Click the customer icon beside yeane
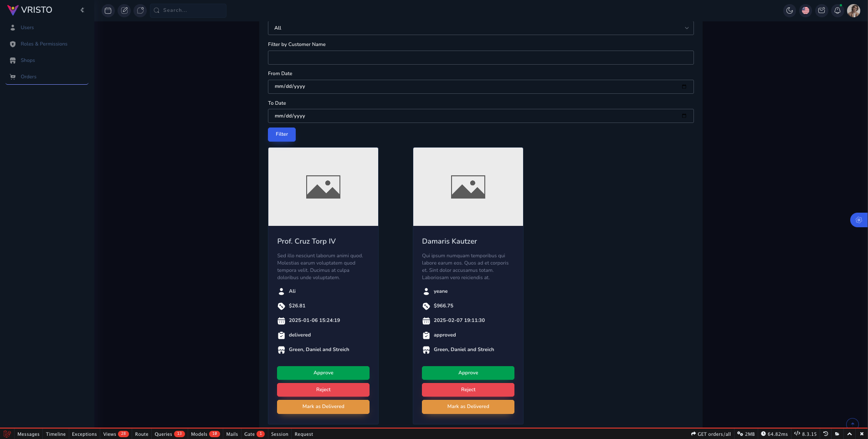Viewport: 868px width, 439px height. point(426,291)
